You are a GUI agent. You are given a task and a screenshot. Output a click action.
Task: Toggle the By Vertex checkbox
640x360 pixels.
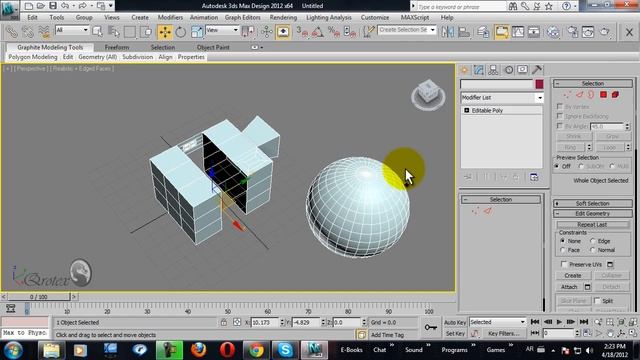click(560, 107)
